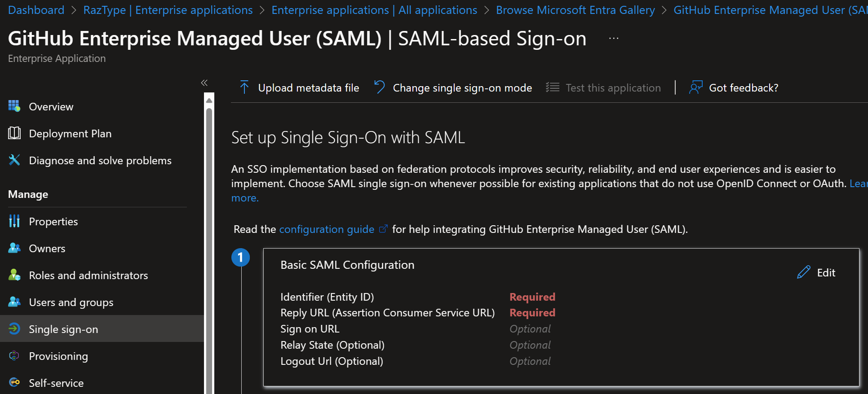Click the Properties bars icon
This screenshot has width=868, height=394.
click(14, 221)
